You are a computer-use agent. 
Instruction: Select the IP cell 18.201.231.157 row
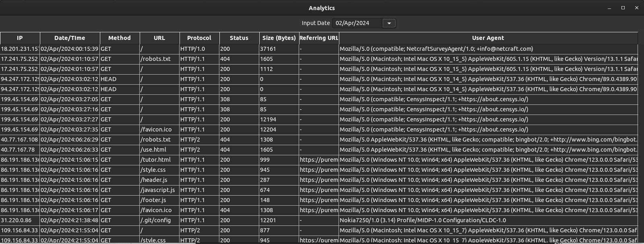20,49
